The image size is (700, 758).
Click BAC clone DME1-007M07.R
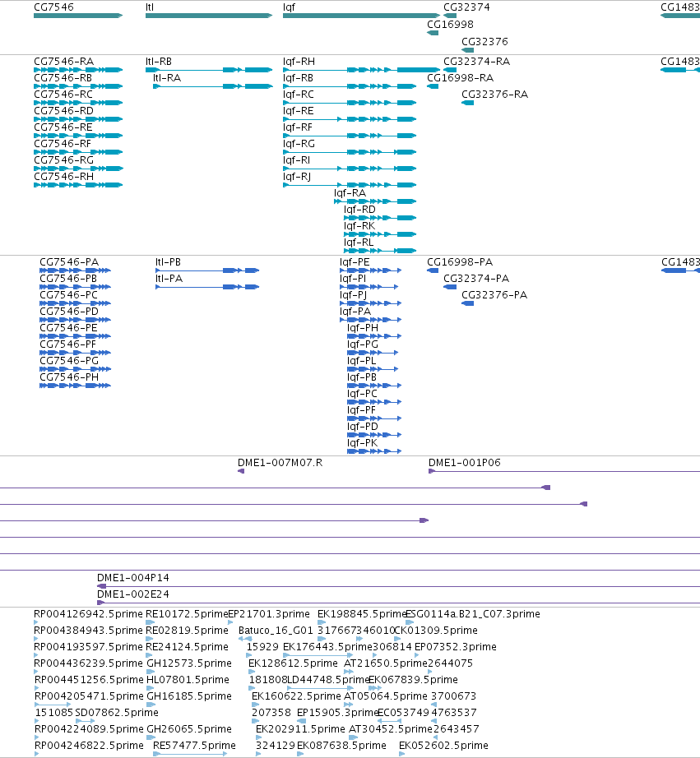coord(280,463)
